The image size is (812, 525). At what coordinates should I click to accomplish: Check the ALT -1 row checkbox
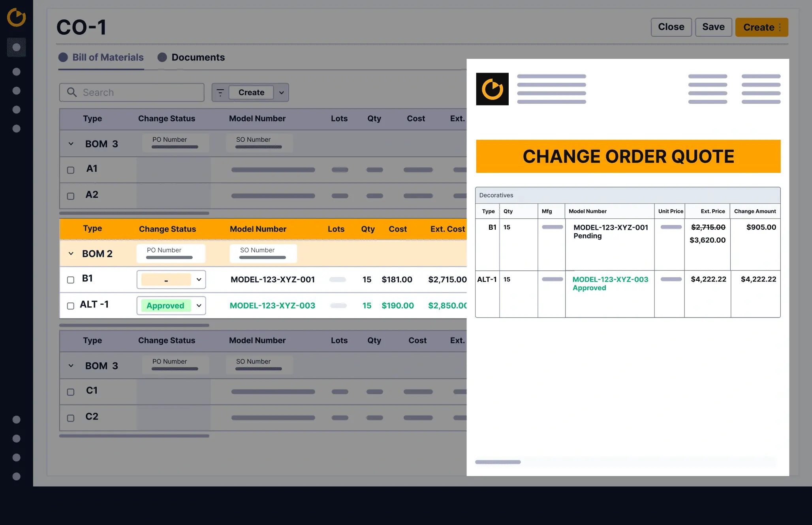(x=71, y=306)
